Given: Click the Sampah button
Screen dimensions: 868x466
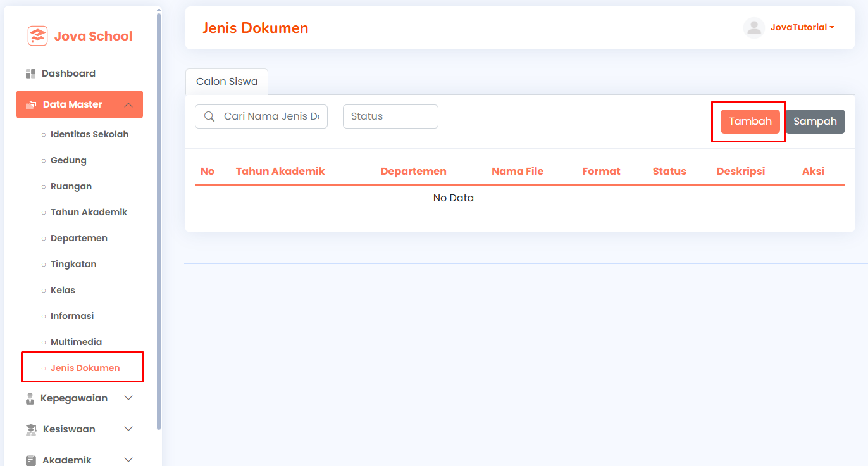Looking at the screenshot, I should pyautogui.click(x=815, y=122).
